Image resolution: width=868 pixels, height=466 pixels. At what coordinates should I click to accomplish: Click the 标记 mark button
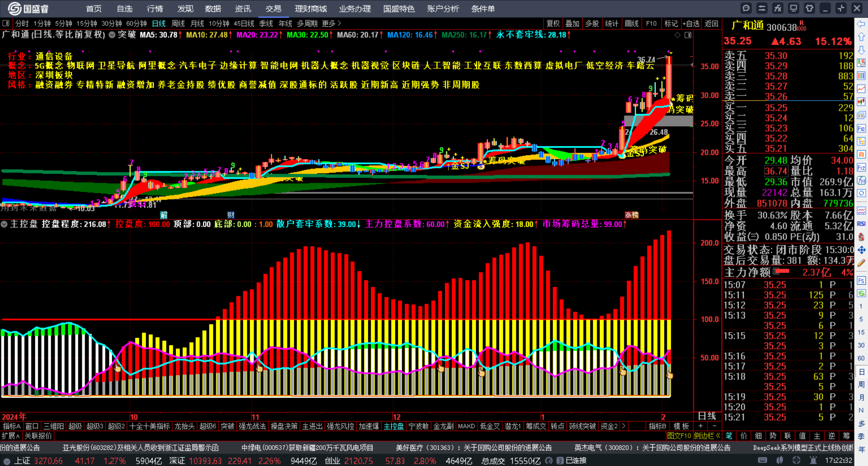click(671, 24)
